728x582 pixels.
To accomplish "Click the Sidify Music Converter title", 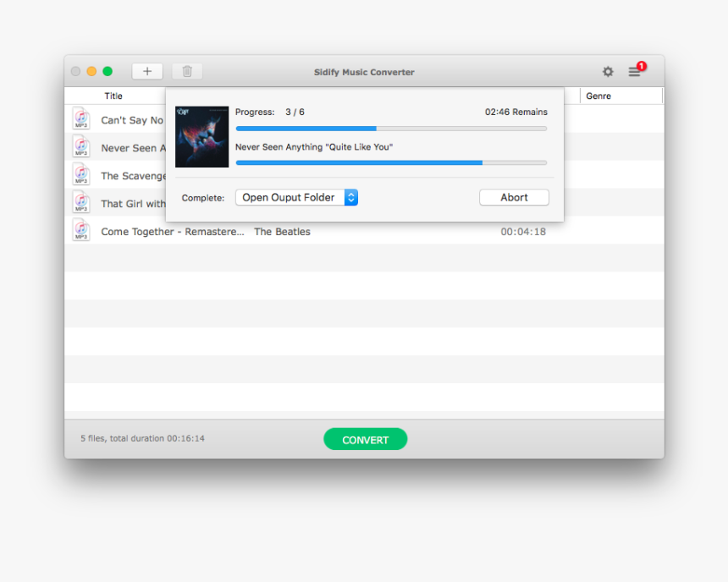I will point(364,72).
